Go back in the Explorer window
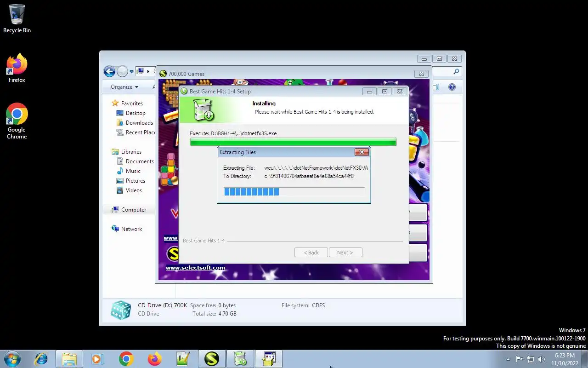 point(109,71)
